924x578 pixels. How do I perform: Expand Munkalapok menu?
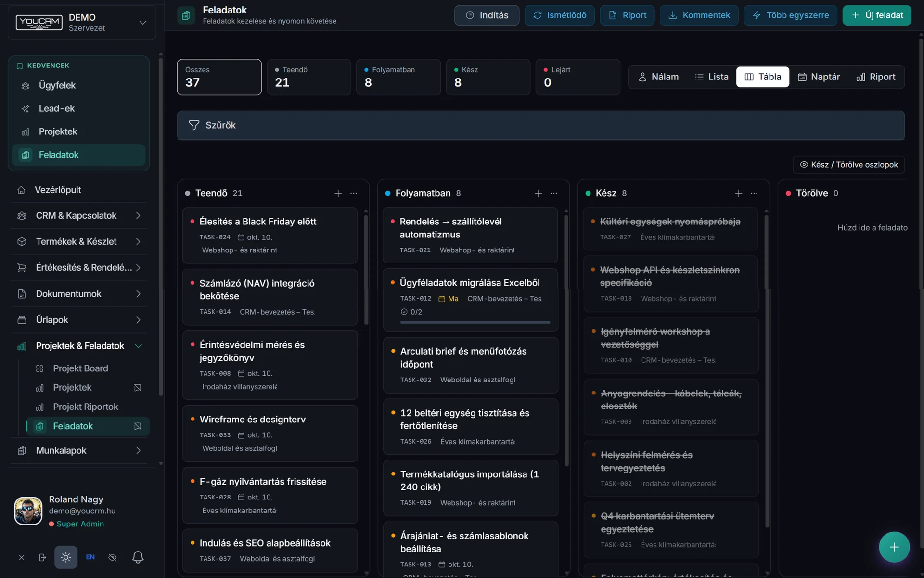tap(79, 451)
